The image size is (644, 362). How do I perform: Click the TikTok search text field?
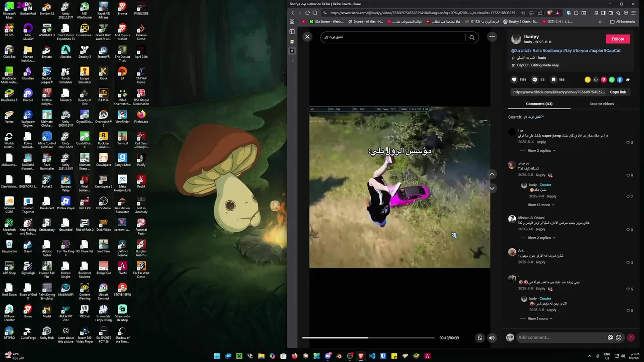click(x=394, y=37)
